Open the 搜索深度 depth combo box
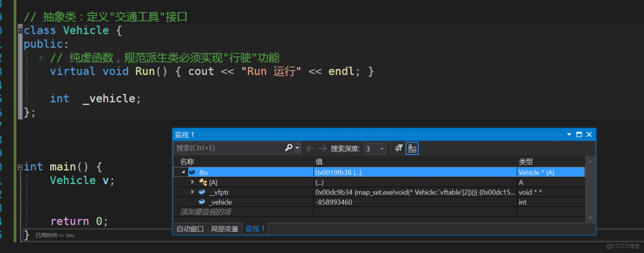Viewport: 644px width, 253px height. coord(375,148)
